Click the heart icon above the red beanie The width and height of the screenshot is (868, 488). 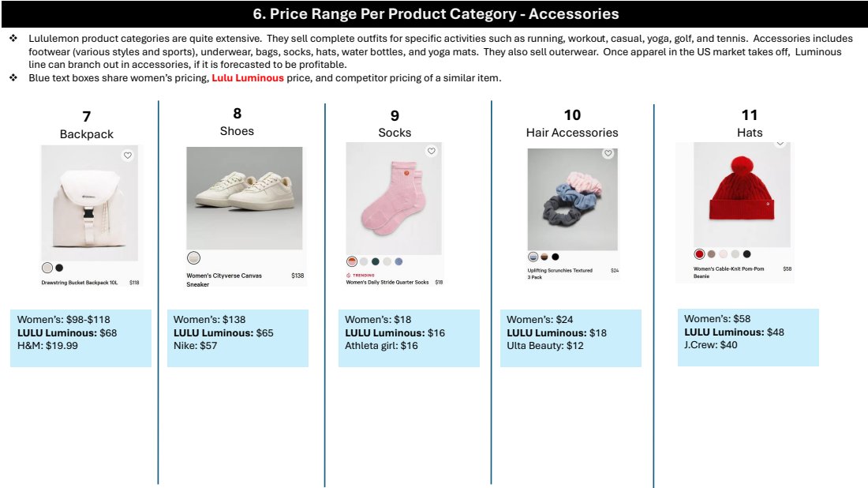click(x=780, y=143)
